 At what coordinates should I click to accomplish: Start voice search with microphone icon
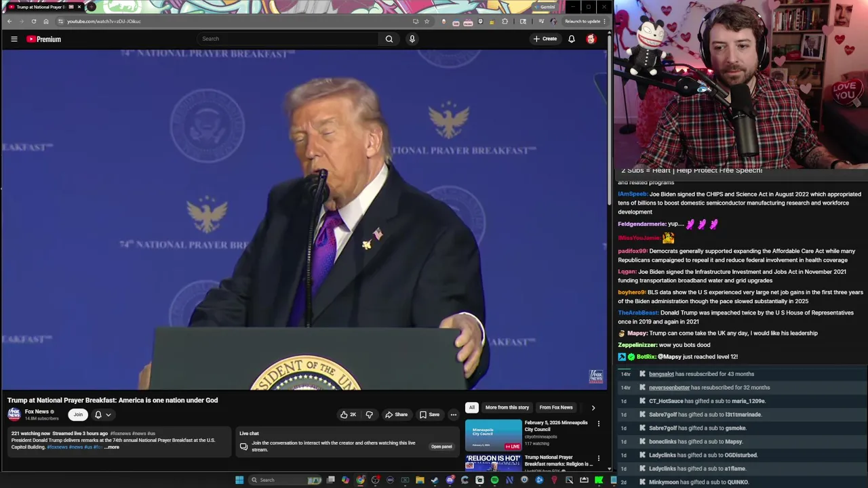[412, 39]
